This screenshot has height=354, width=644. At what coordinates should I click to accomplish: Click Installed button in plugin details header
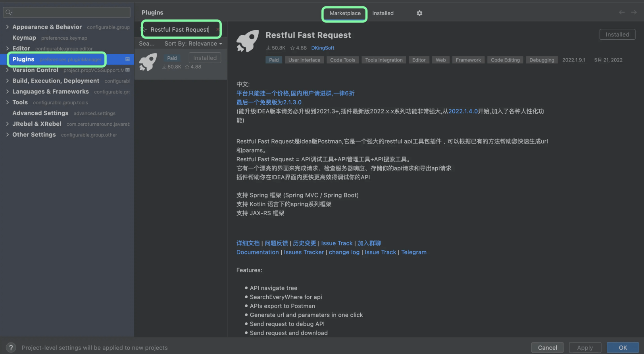pyautogui.click(x=617, y=34)
